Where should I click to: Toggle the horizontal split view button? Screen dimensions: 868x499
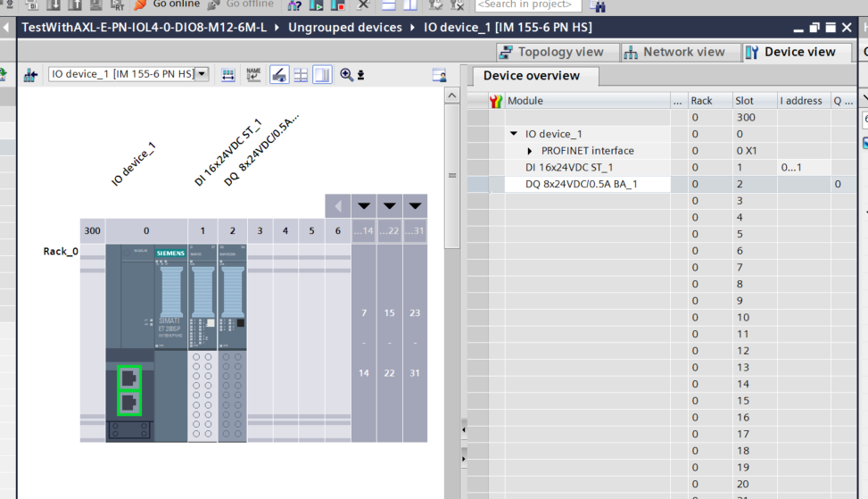tap(301, 75)
